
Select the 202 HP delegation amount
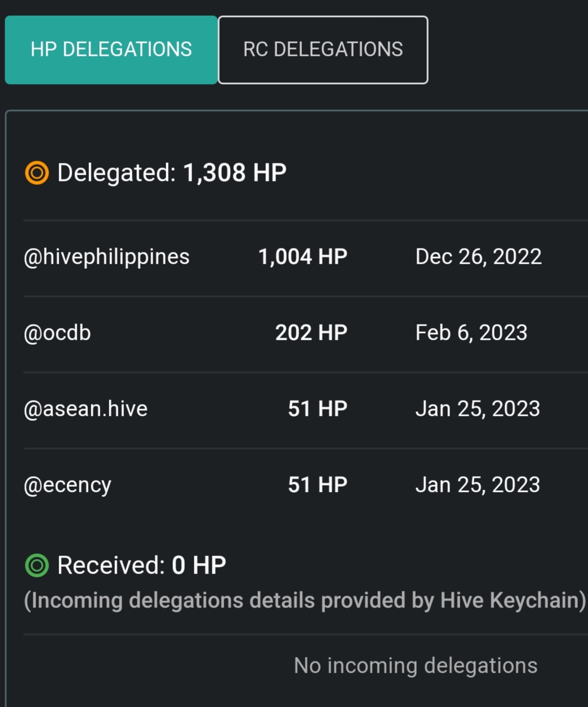coord(311,333)
